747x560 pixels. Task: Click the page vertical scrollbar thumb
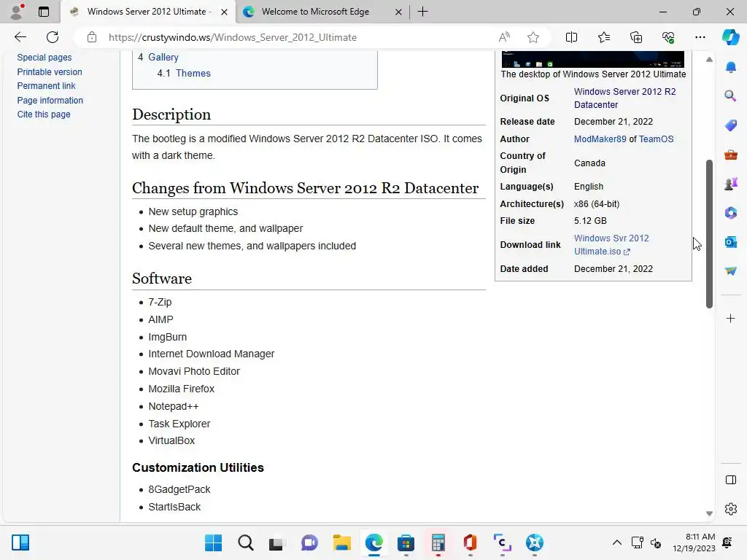[x=709, y=234]
